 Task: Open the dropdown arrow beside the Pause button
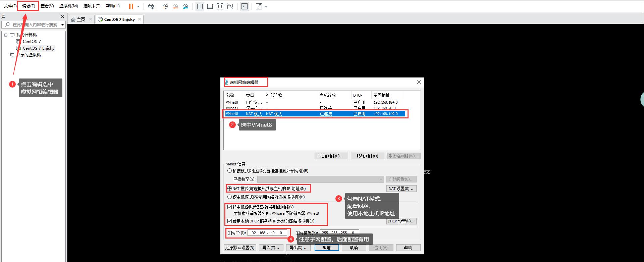138,6
